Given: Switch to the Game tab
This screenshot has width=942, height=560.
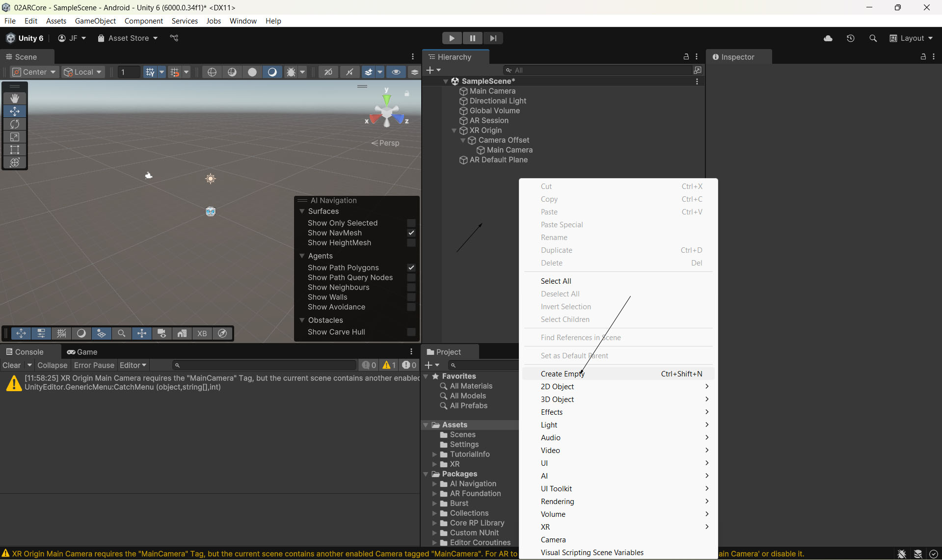Looking at the screenshot, I should (82, 352).
